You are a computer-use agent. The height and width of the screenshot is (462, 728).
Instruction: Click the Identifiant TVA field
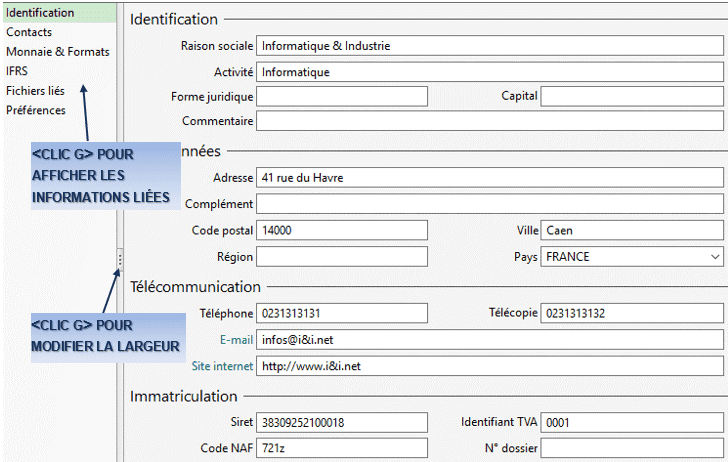[x=632, y=423]
